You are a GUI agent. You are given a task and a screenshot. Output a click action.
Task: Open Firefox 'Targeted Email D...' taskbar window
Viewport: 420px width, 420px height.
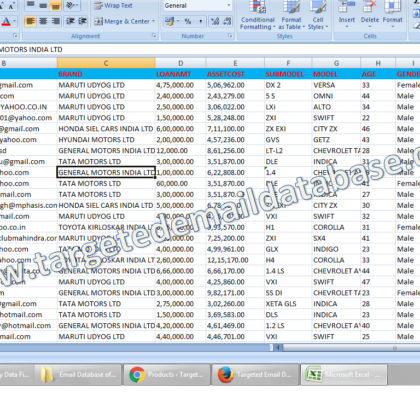256,375
